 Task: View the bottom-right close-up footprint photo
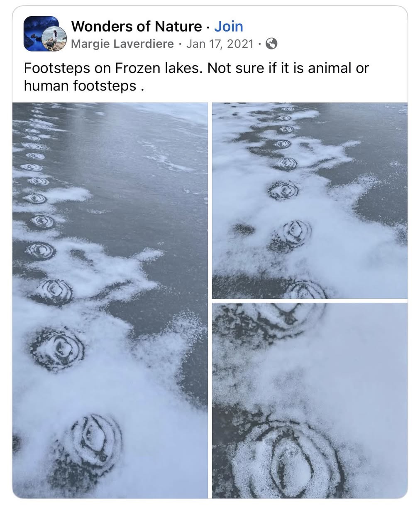pos(310,400)
